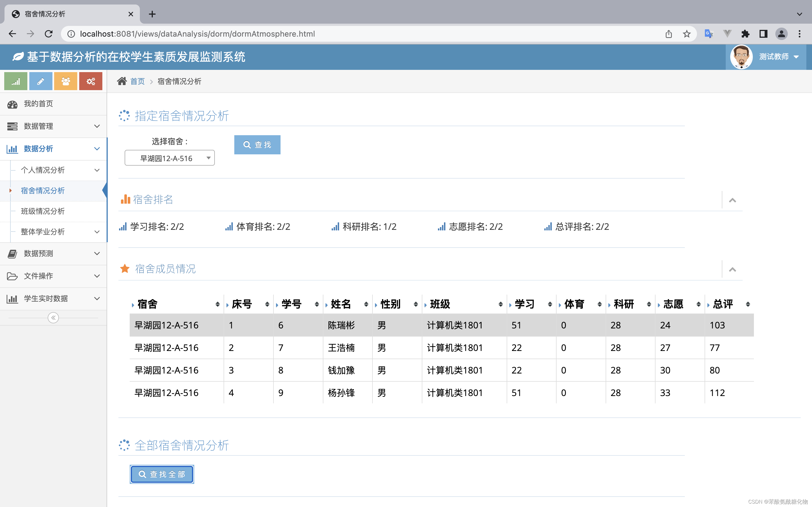Screen dimensions: 812x507
Task: Click the blue pencil shortcut icon
Action: pos(41,81)
